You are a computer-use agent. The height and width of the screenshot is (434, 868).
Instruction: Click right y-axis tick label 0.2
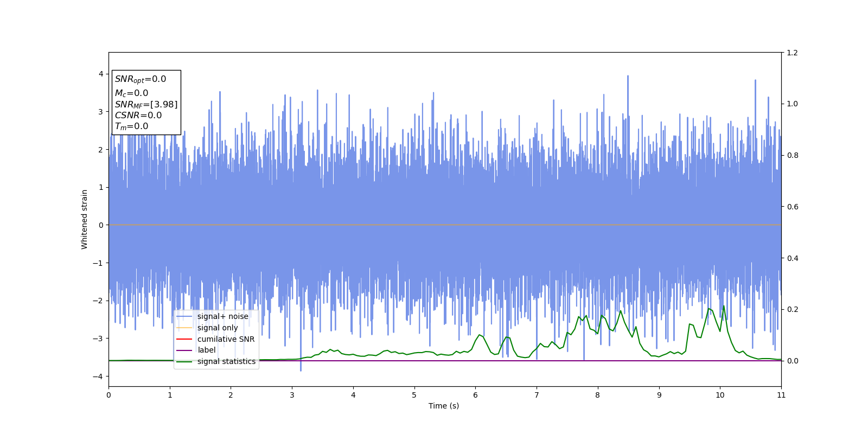(792, 309)
